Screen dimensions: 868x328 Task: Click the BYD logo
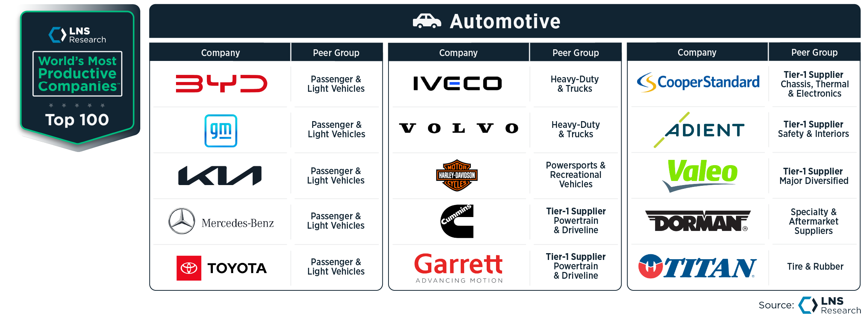click(x=222, y=84)
